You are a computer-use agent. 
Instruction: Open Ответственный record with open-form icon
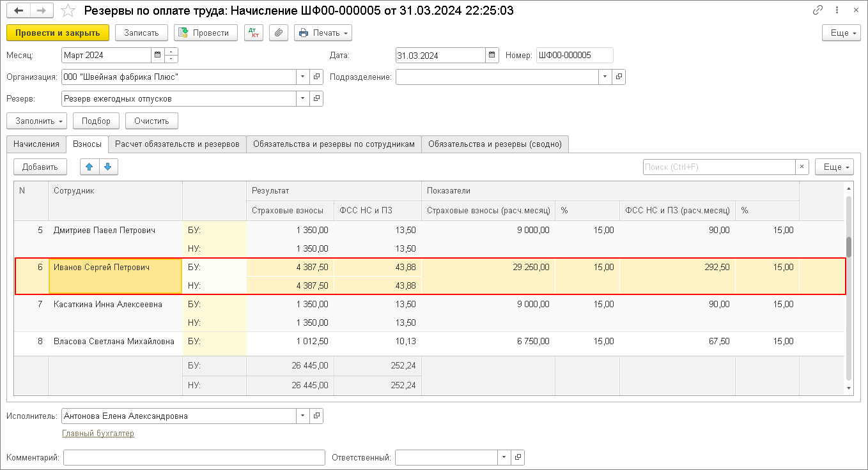pyautogui.click(x=518, y=458)
